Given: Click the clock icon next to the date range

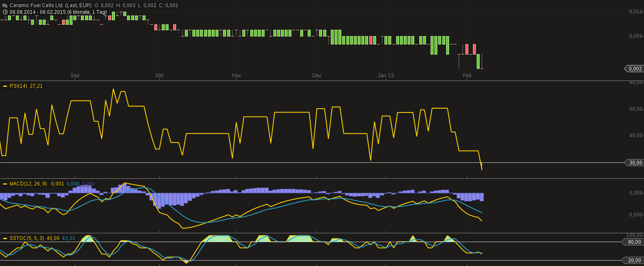Looking at the screenshot, I should pos(5,12).
